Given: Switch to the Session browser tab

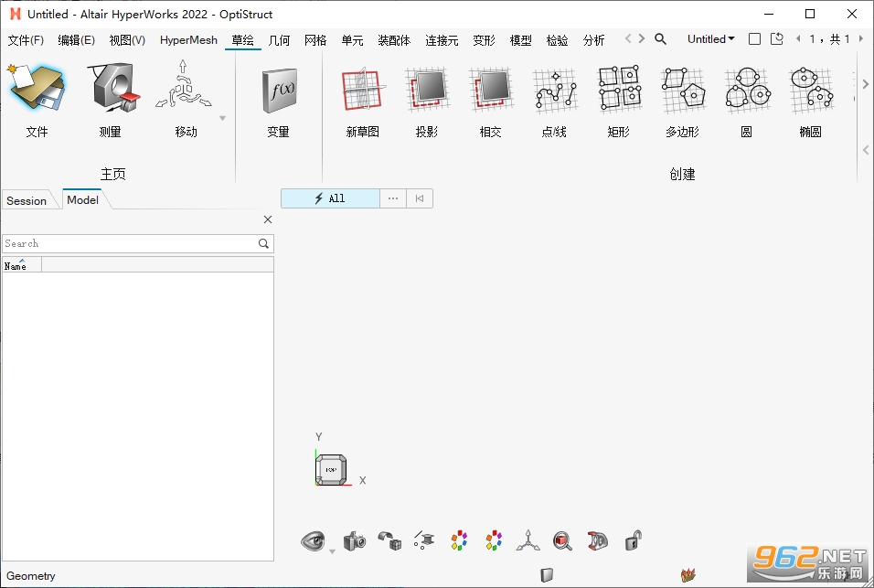Looking at the screenshot, I should click(27, 200).
